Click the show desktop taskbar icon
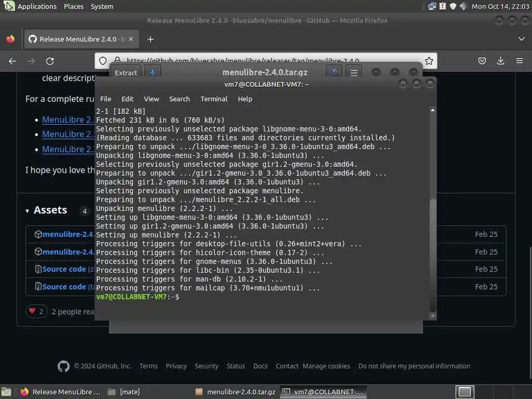532x399 pixels. point(6,392)
